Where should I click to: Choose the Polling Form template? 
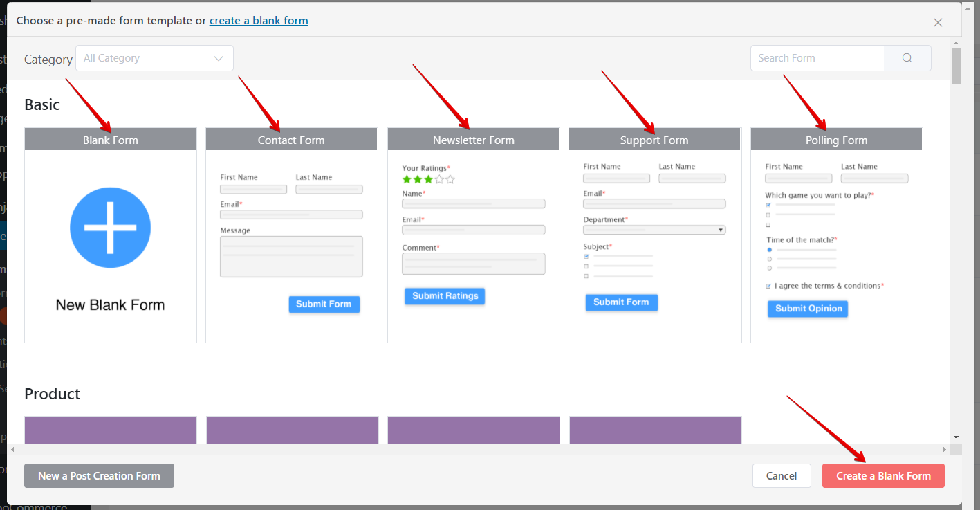[x=836, y=235]
